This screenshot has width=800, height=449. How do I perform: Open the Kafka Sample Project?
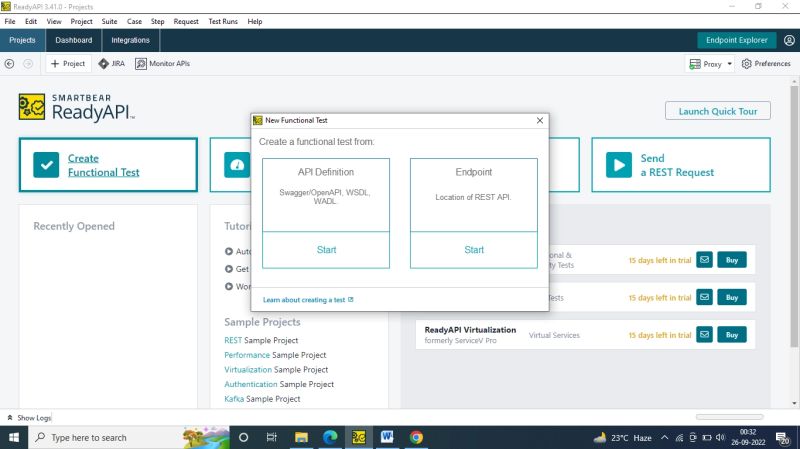tap(262, 399)
